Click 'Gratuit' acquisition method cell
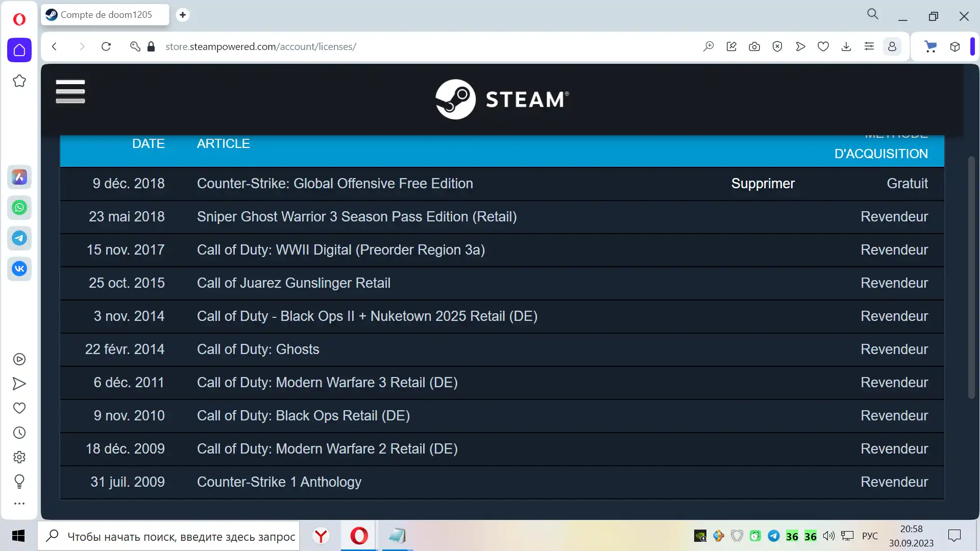Image resolution: width=980 pixels, height=551 pixels. pyautogui.click(x=907, y=184)
